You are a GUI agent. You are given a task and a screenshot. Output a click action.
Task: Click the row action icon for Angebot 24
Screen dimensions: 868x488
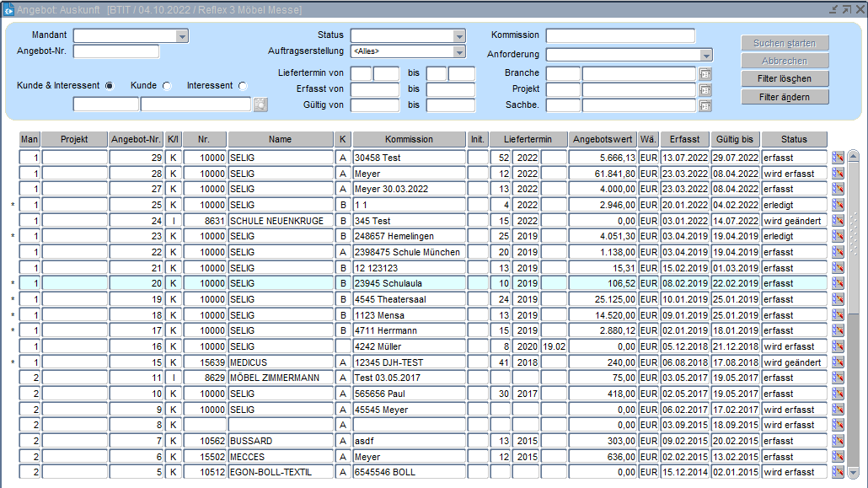(838, 221)
